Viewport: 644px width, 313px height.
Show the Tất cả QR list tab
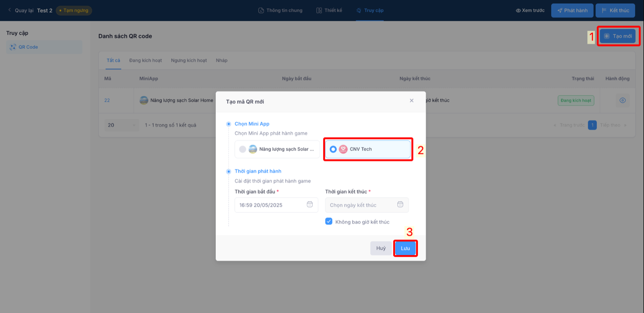pyautogui.click(x=114, y=60)
